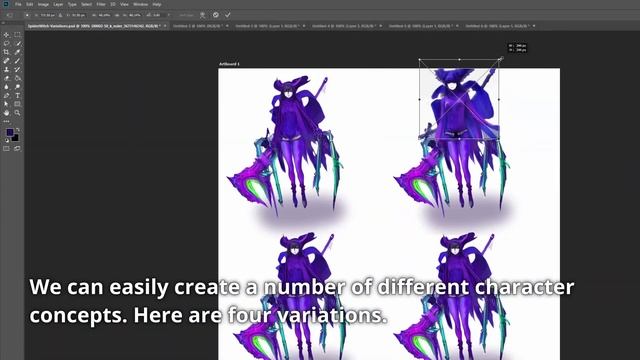Select the Brush tool
640x360 pixels.
pyautogui.click(x=18, y=61)
